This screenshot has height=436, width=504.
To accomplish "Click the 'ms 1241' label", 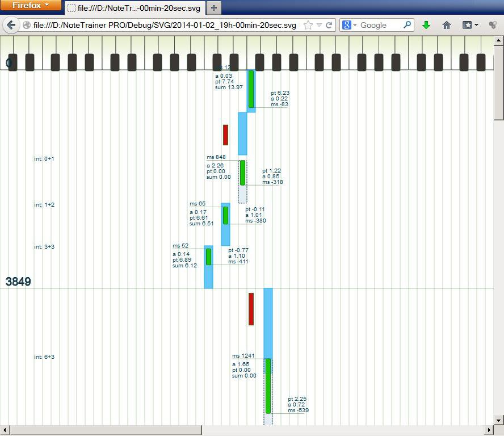I will pos(243,355).
